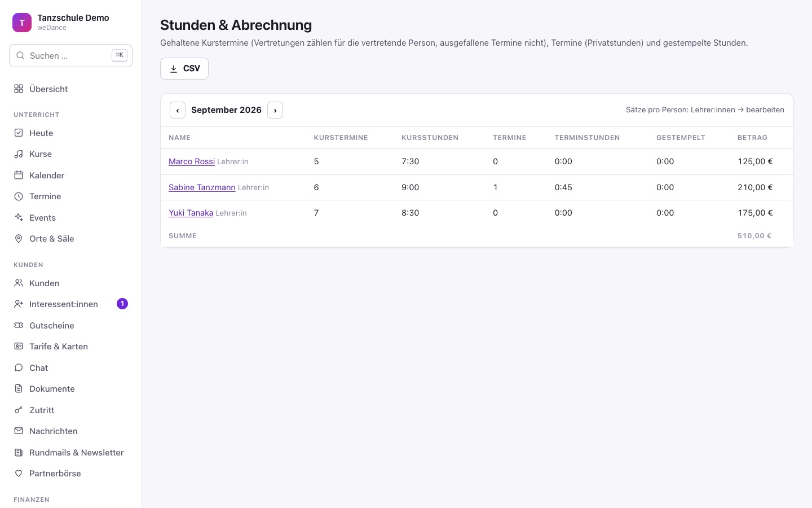
Task: Click the 510,00 € sum total
Action: [754, 236]
